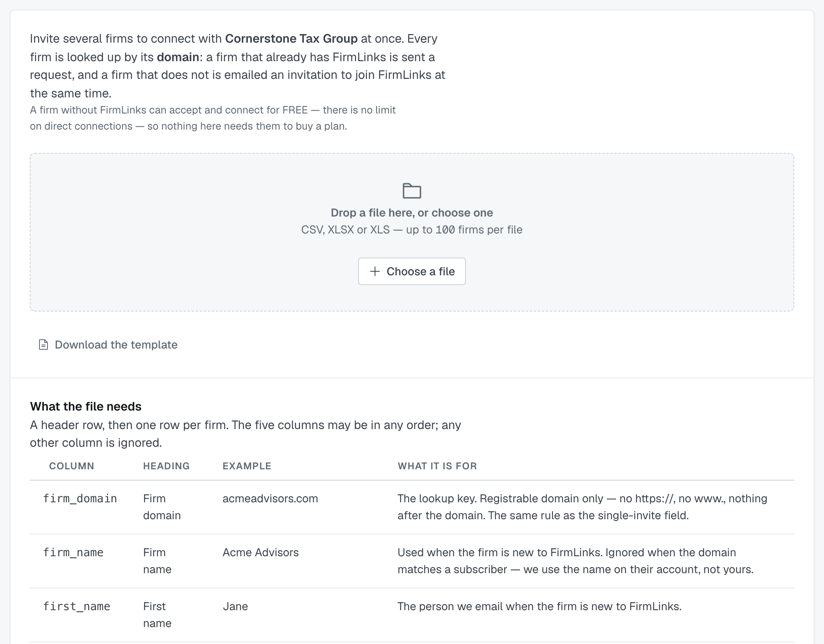Image resolution: width=824 pixels, height=644 pixels.
Task: Click the Choose a file button
Action: (x=412, y=271)
